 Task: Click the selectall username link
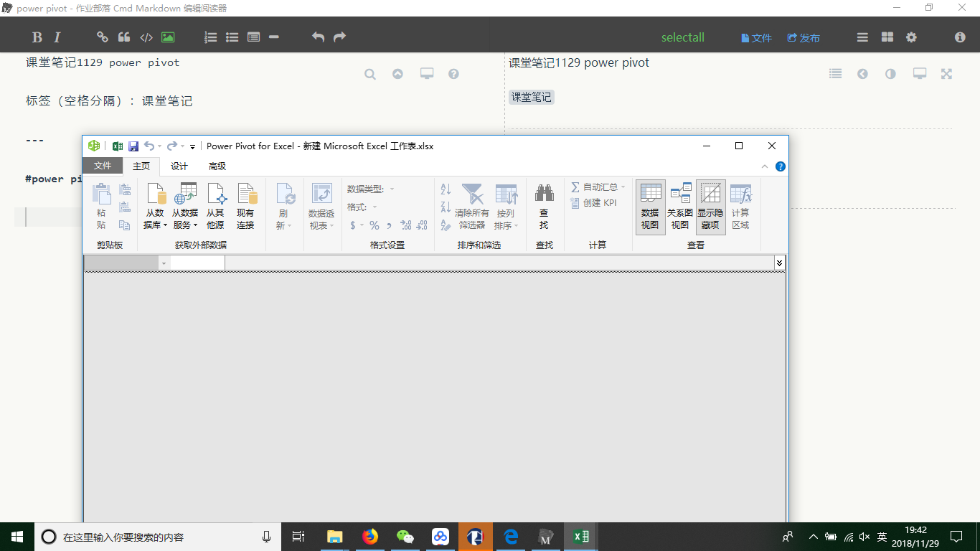(x=682, y=37)
